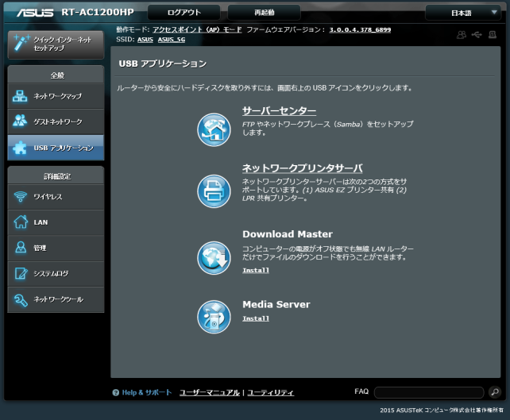Click the ログアウト logout button
Viewport: 510px width, 420px height.
click(184, 13)
